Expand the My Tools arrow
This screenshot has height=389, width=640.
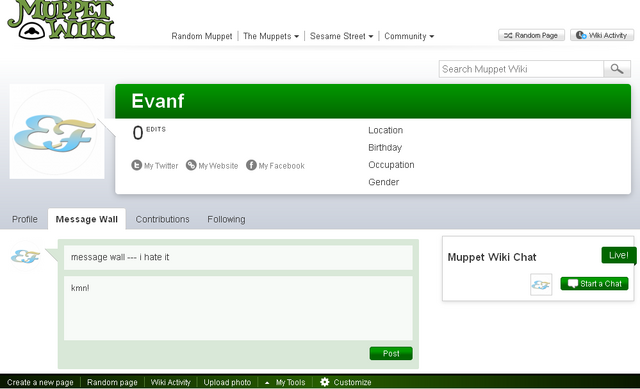267,382
